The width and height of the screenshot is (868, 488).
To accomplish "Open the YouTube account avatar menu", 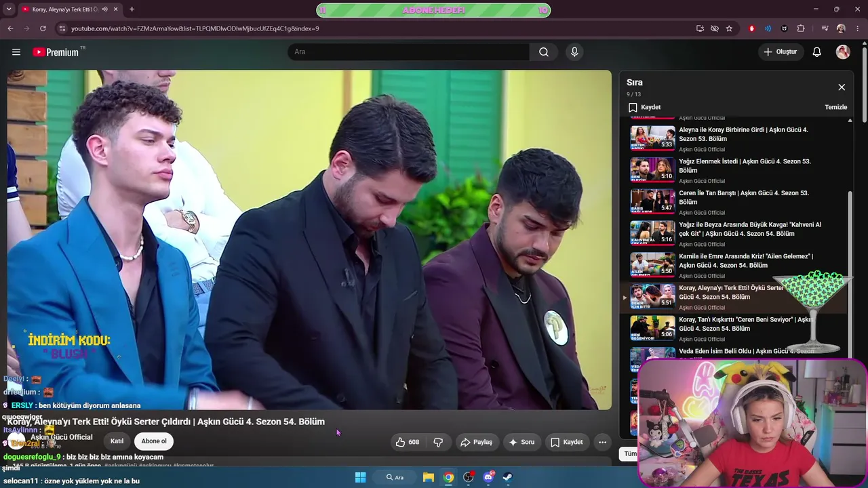I will point(843,52).
